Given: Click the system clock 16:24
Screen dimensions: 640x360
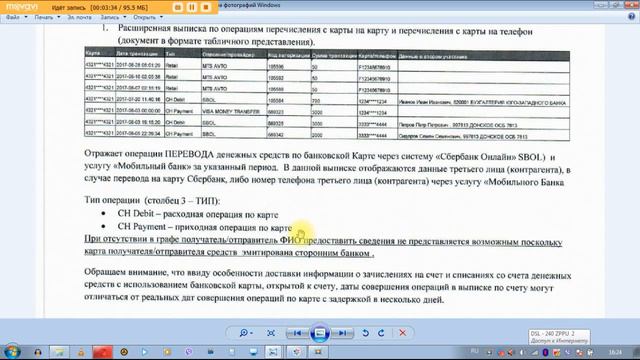Looking at the screenshot, I should pos(615,352).
